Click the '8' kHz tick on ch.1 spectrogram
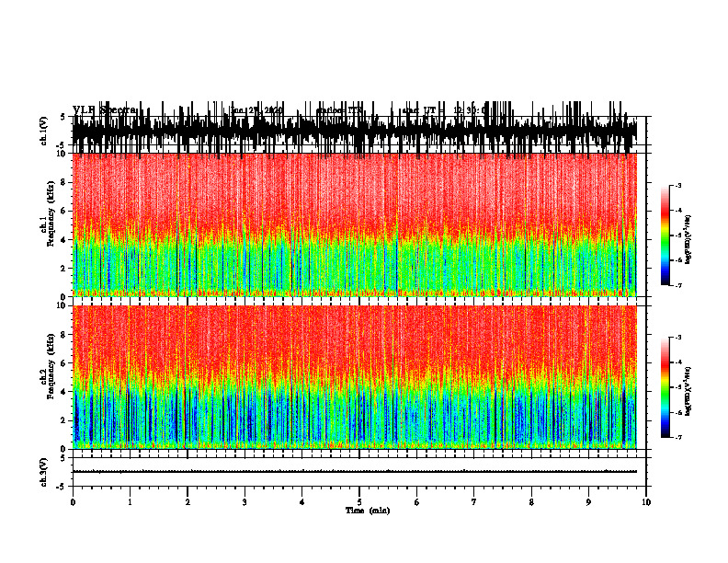Screen dimensions: 728x563 click(x=64, y=182)
